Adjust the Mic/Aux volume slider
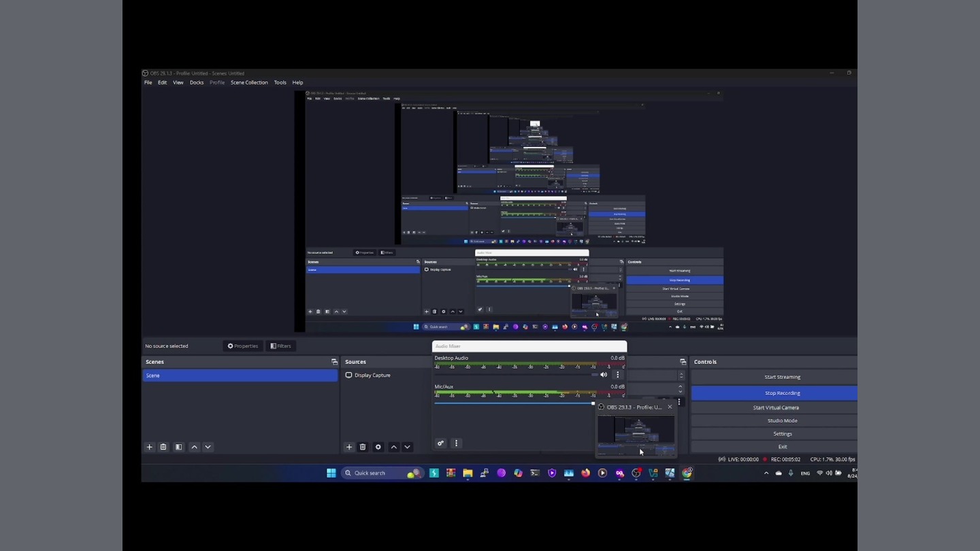 point(514,403)
